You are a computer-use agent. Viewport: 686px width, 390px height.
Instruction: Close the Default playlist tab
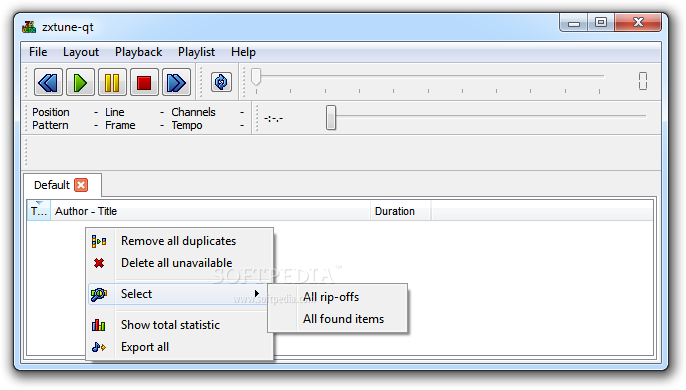81,185
